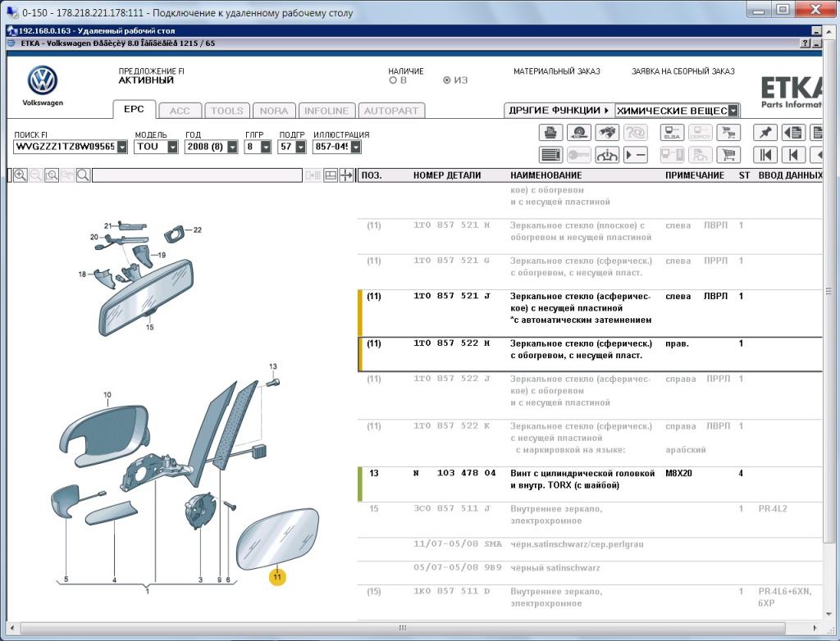Click the arrow-dash toolbar icon

tap(636, 155)
